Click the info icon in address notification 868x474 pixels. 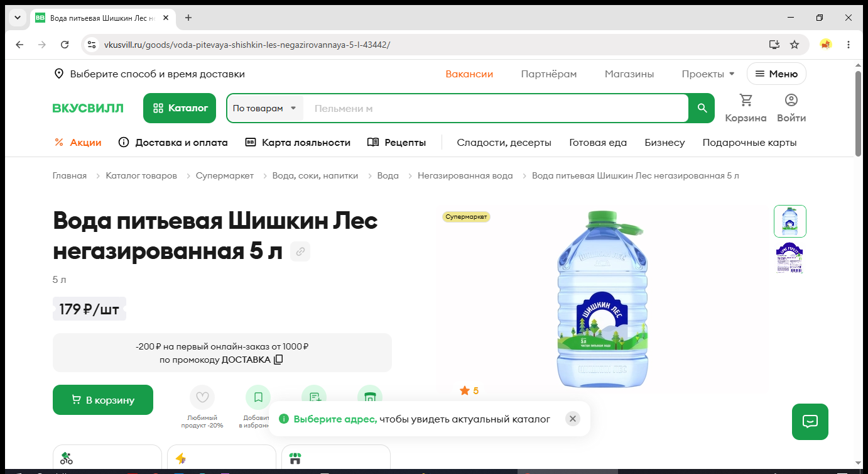click(284, 419)
